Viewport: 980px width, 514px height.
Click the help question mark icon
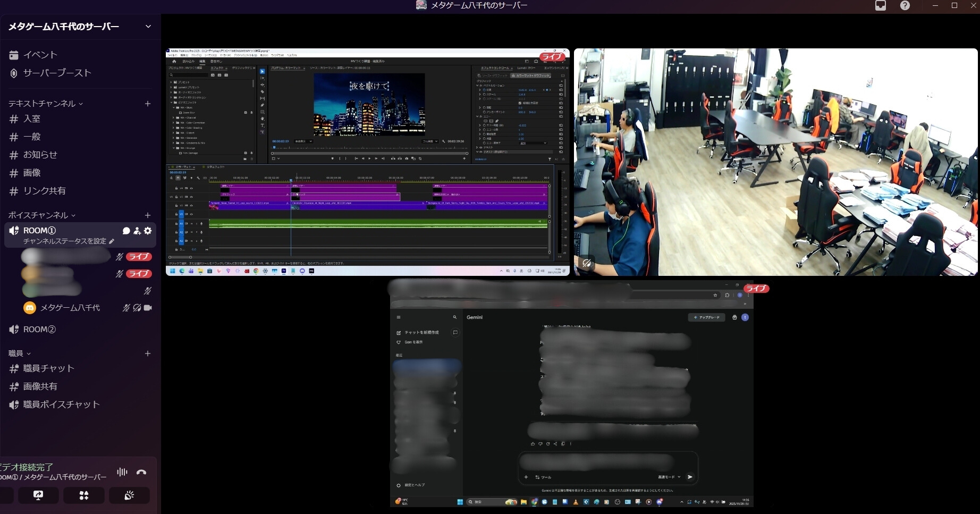905,6
